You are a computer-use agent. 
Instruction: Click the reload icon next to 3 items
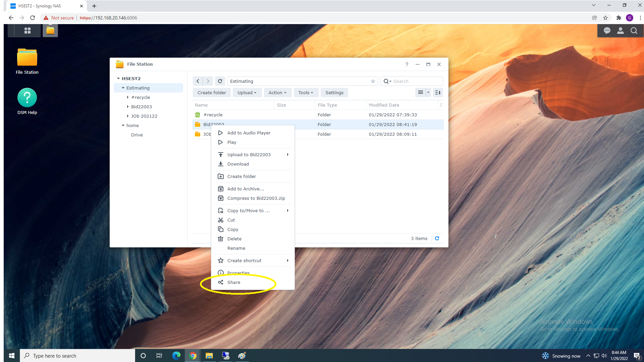point(437,238)
